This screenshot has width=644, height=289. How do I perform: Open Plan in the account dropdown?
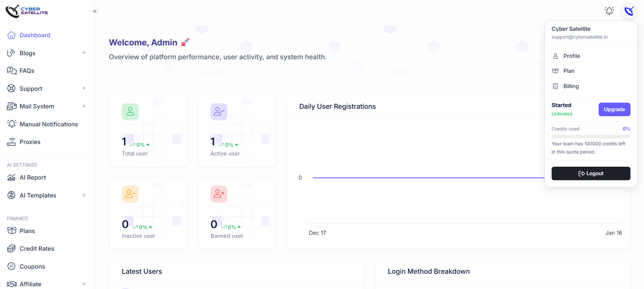pyautogui.click(x=569, y=71)
